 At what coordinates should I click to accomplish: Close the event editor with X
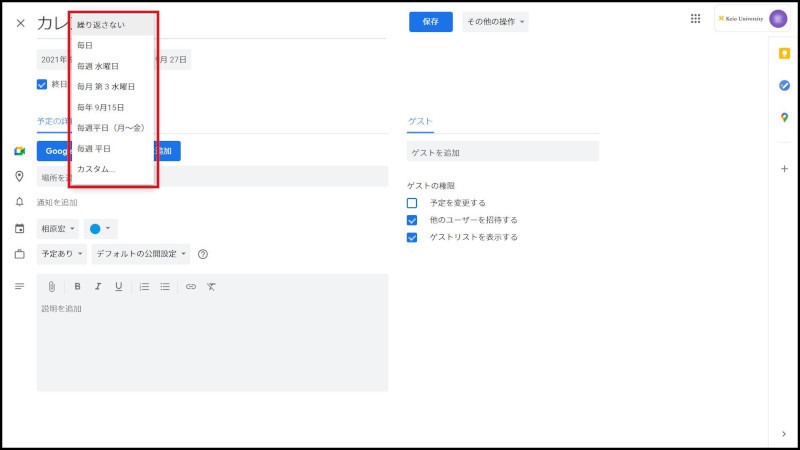20,22
